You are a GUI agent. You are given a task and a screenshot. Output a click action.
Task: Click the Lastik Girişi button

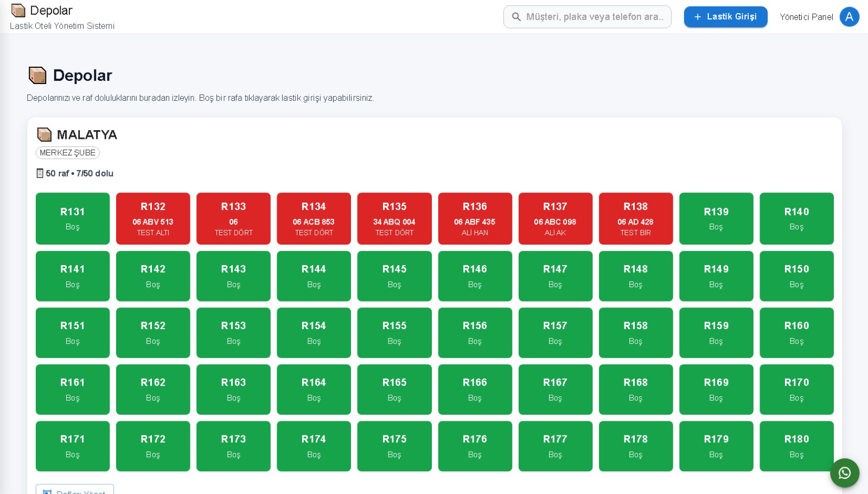point(725,17)
